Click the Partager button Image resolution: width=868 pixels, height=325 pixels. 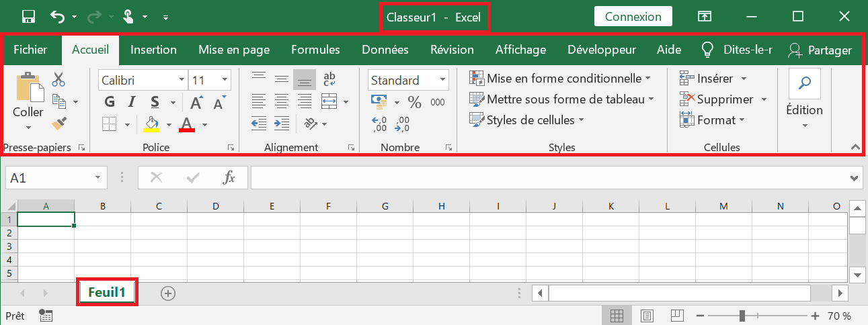point(820,50)
